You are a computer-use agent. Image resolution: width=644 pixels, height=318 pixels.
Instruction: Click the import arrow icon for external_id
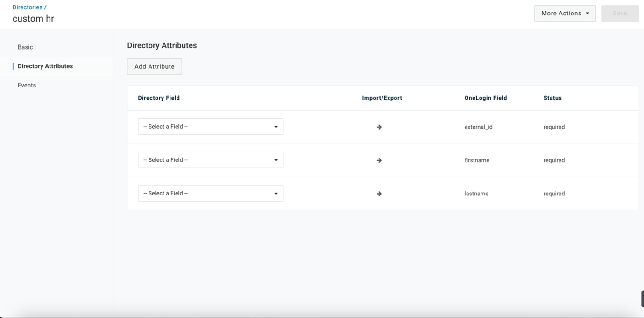[x=379, y=127]
